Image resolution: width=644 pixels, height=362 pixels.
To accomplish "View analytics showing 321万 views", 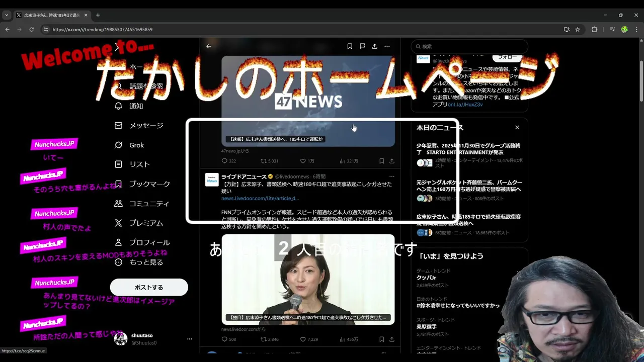I will [x=349, y=161].
